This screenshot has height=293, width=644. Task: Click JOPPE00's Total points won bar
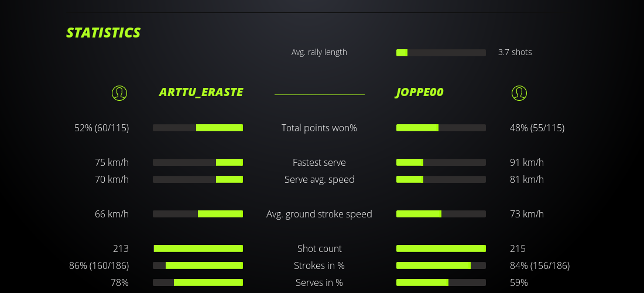[x=441, y=128]
